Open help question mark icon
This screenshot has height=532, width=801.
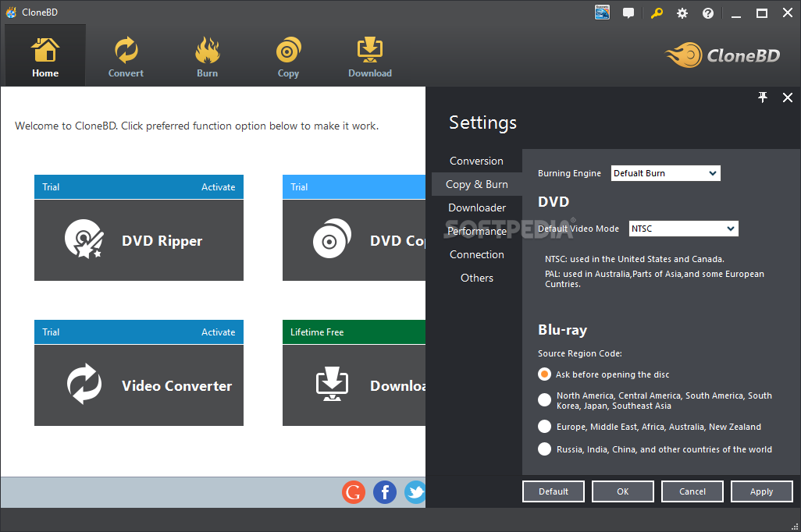click(x=708, y=13)
